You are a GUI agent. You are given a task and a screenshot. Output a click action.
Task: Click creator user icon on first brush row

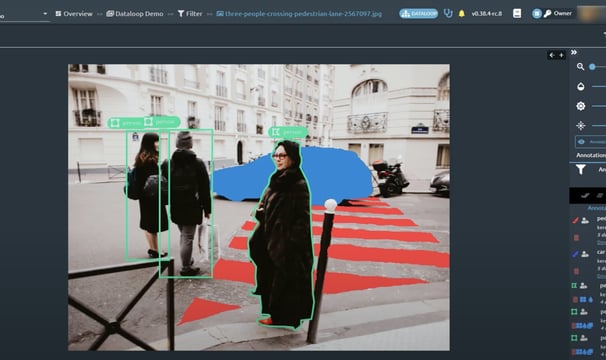pos(585,220)
